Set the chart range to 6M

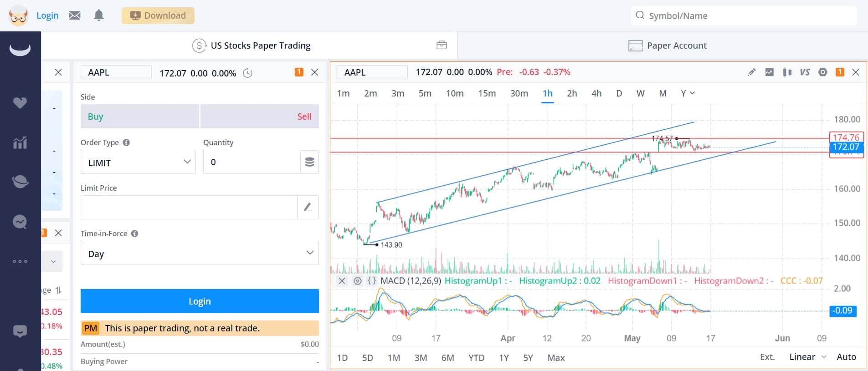click(x=447, y=358)
